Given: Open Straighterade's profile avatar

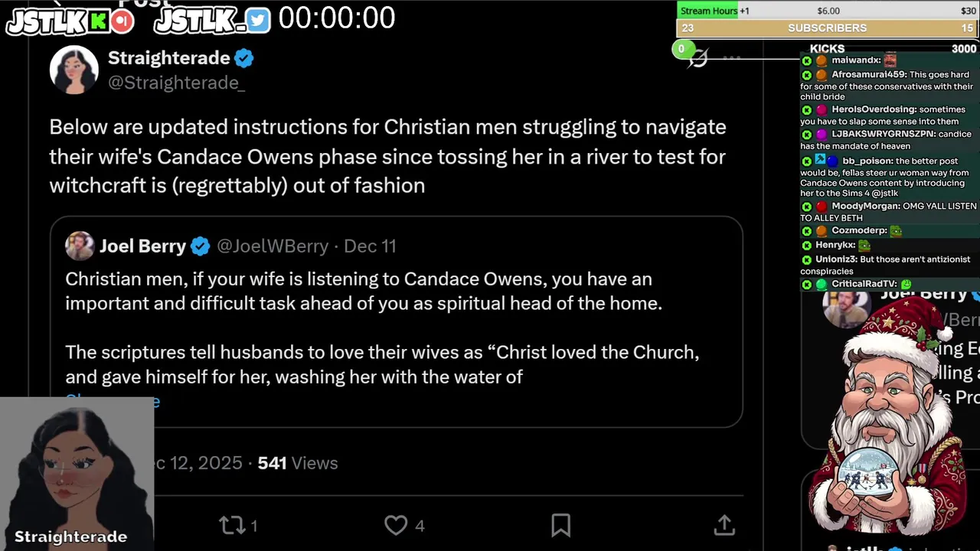Looking at the screenshot, I should click(74, 70).
